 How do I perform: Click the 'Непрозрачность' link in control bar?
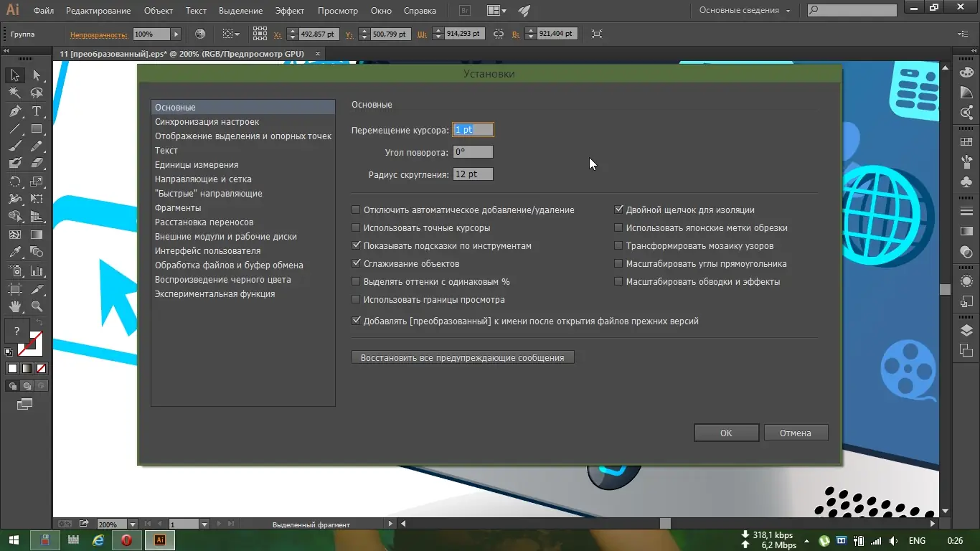[99, 34]
